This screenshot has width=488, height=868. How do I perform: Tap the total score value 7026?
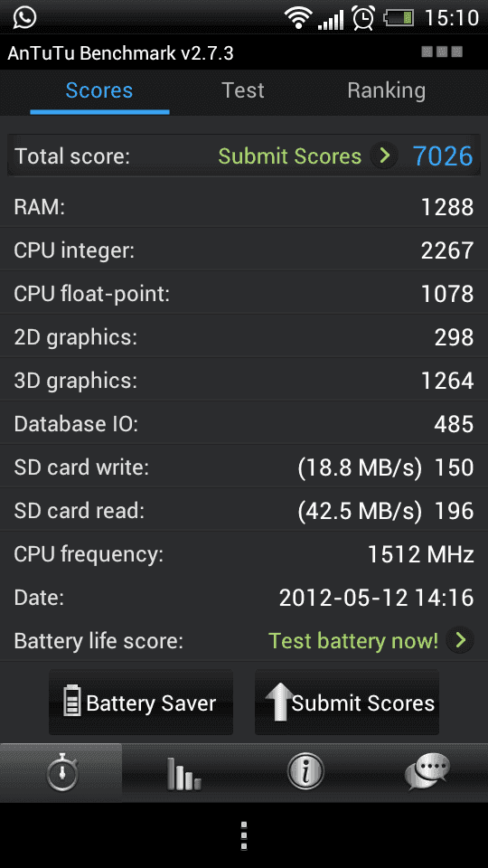(x=443, y=156)
